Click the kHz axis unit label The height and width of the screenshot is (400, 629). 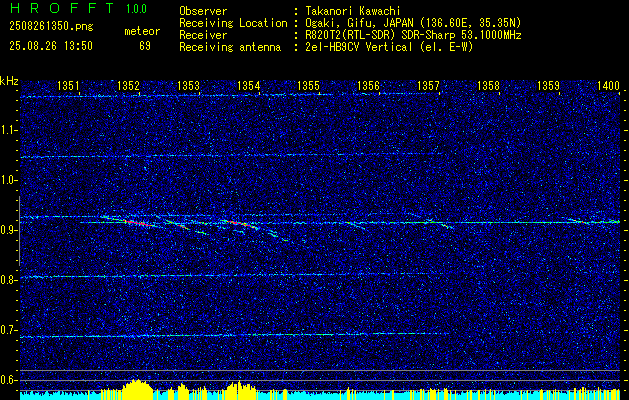(9, 81)
